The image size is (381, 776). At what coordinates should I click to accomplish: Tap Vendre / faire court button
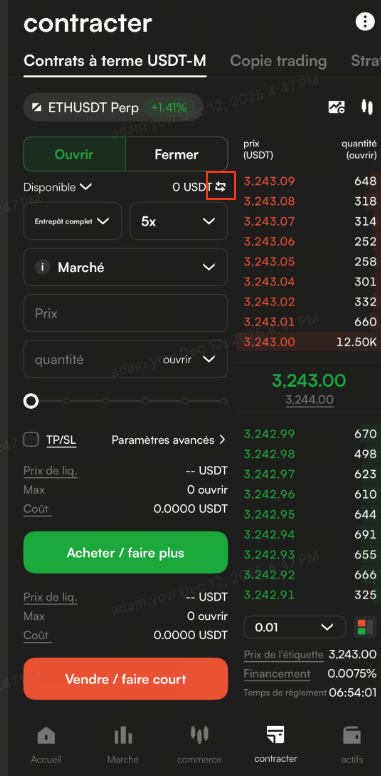coord(126,679)
